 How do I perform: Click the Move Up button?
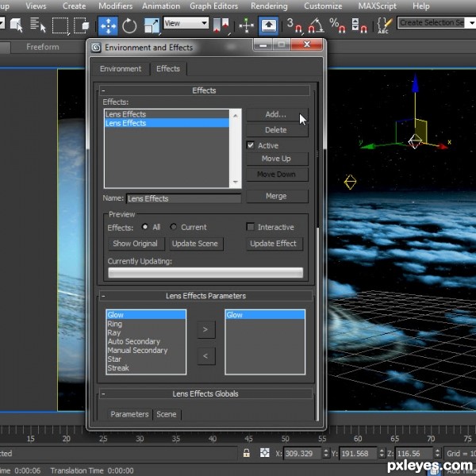pyautogui.click(x=276, y=159)
